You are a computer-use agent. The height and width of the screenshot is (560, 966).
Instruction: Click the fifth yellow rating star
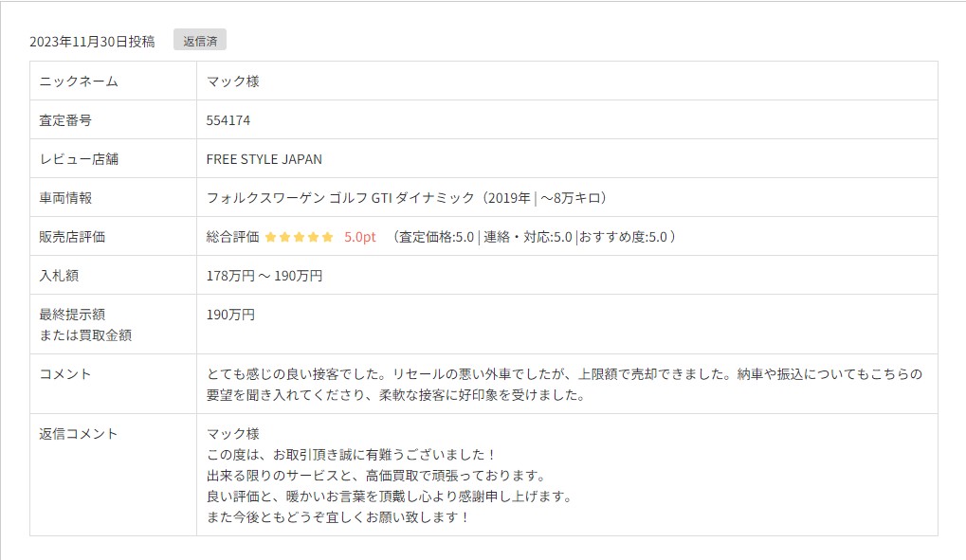(x=327, y=237)
